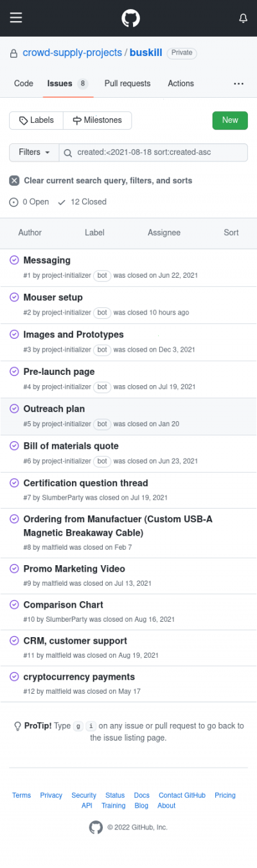Screen dimensions: 257x868
Task: Click the clear search query X icon
Action: point(14,181)
